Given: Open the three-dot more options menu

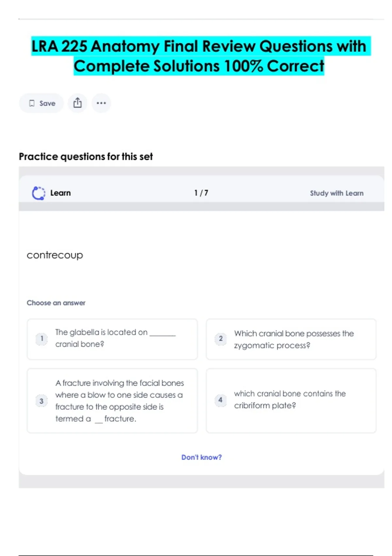Looking at the screenshot, I should pyautogui.click(x=101, y=103).
